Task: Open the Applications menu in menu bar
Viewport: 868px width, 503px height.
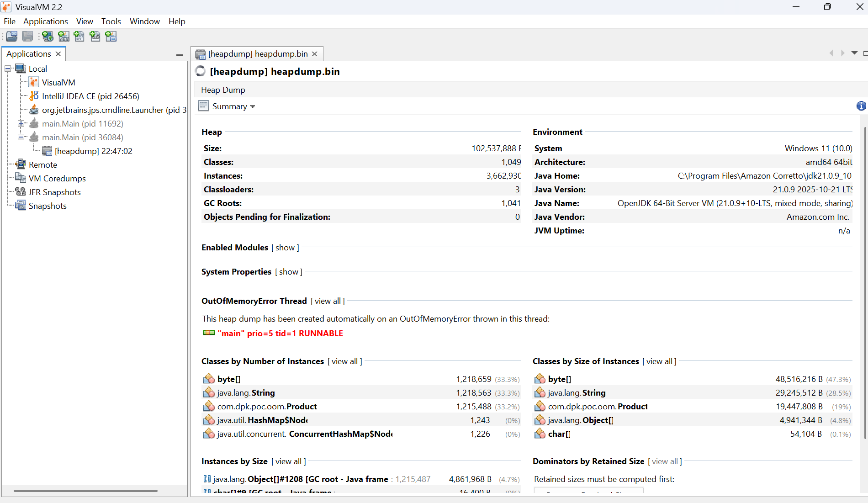Action: pyautogui.click(x=45, y=21)
